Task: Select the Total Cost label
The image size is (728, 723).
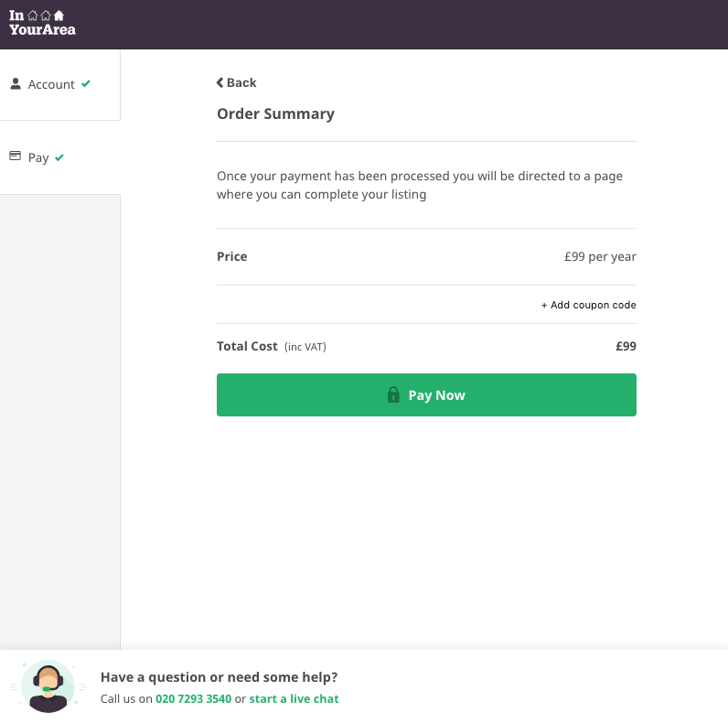Action: point(247,346)
